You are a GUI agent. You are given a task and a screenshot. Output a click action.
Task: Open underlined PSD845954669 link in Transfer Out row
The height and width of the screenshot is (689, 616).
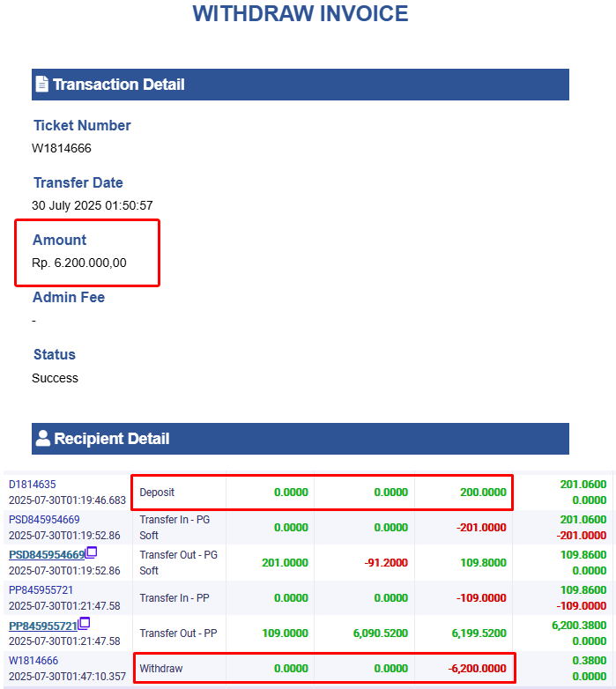pos(47,555)
